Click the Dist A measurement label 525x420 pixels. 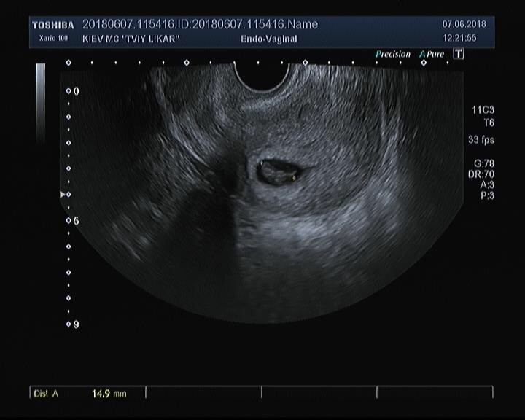[x=46, y=394]
